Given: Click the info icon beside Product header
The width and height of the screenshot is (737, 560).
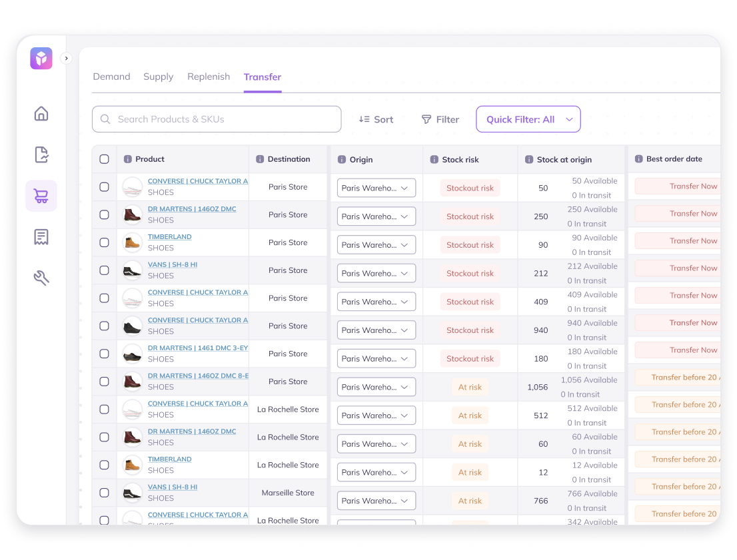Looking at the screenshot, I should click(x=128, y=159).
